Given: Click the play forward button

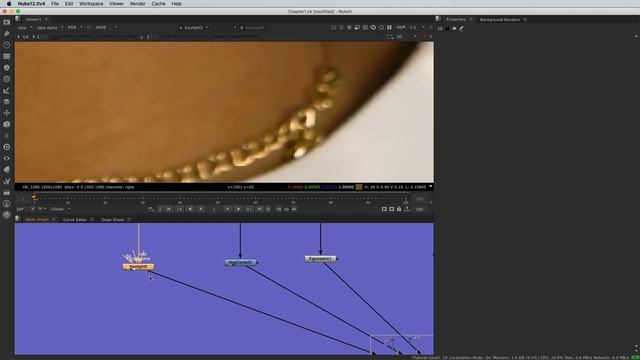Looking at the screenshot, I should click(x=238, y=209).
